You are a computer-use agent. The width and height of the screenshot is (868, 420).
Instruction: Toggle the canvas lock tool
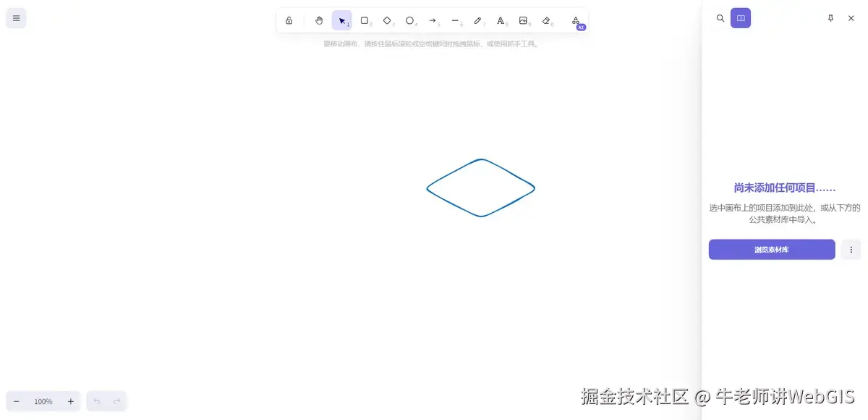coord(289,20)
